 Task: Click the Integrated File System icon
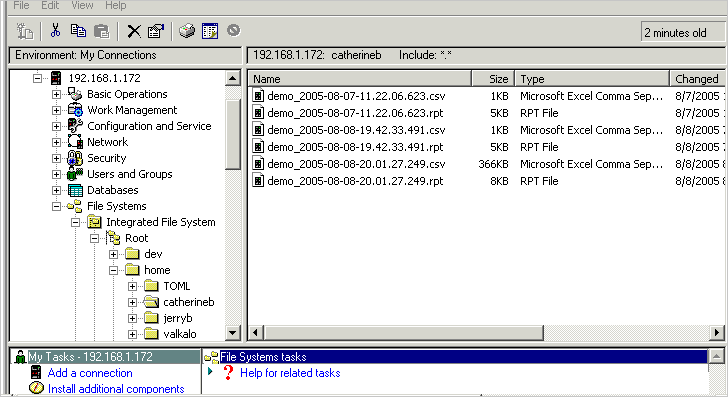(x=94, y=222)
